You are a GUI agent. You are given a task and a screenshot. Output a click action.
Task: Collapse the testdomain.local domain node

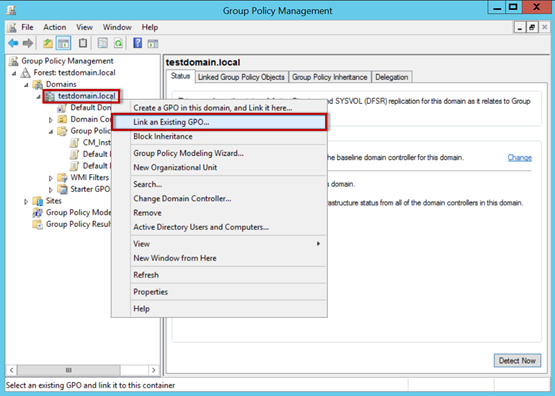click(39, 97)
